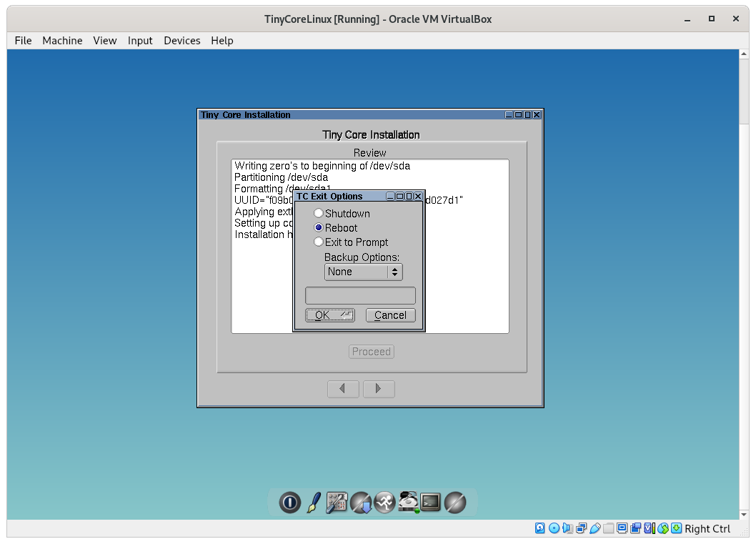Click the hard disk activity status icon
756x544 pixels.
(x=540, y=528)
